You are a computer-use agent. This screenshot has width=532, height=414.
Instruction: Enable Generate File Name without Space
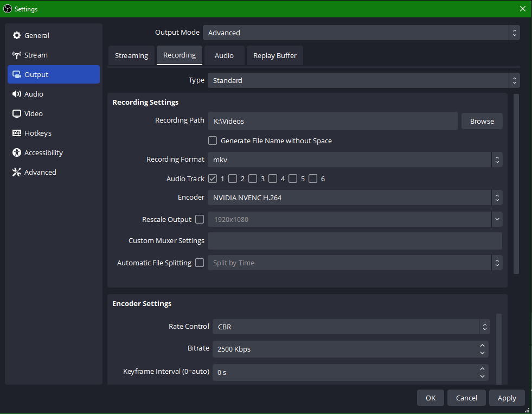coord(213,141)
